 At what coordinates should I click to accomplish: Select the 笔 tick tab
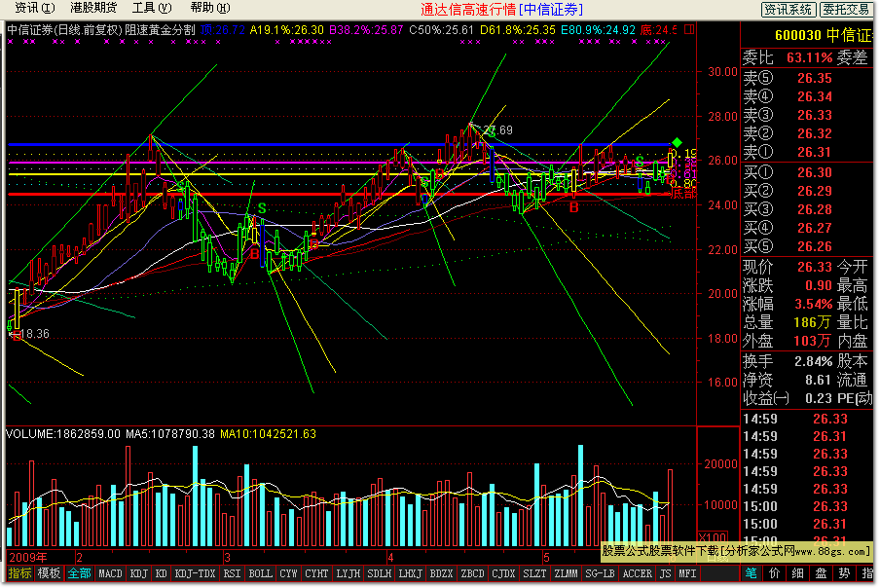tap(751, 573)
